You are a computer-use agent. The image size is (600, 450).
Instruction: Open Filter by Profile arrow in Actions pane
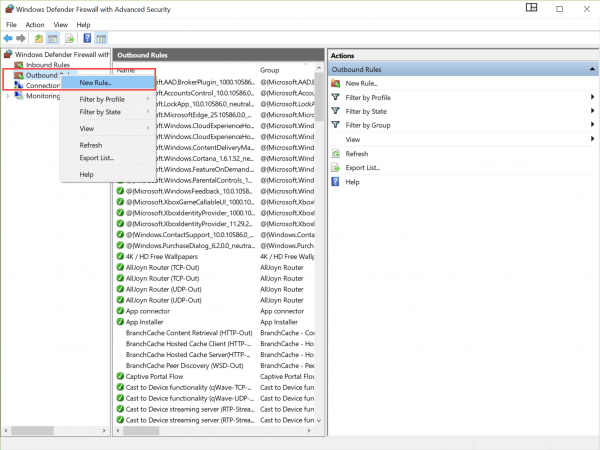click(x=592, y=97)
